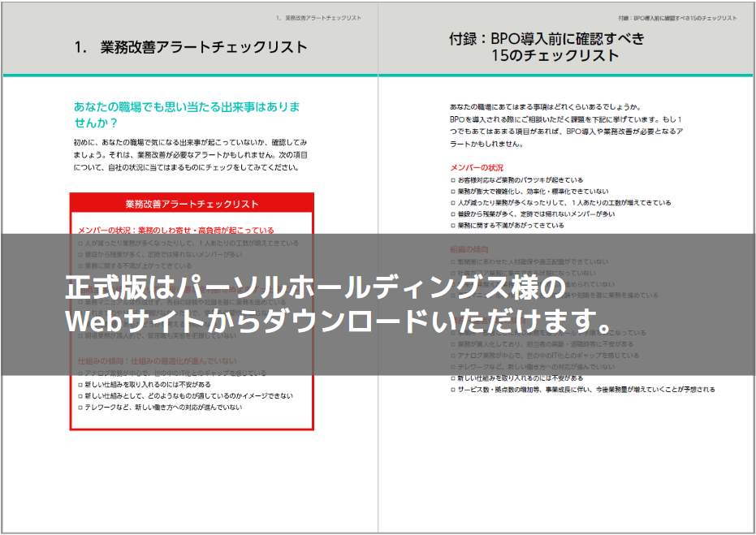Check the 業務に関する不満があがってきている checkbox
Screen dimensions: 756x535
tap(453, 226)
